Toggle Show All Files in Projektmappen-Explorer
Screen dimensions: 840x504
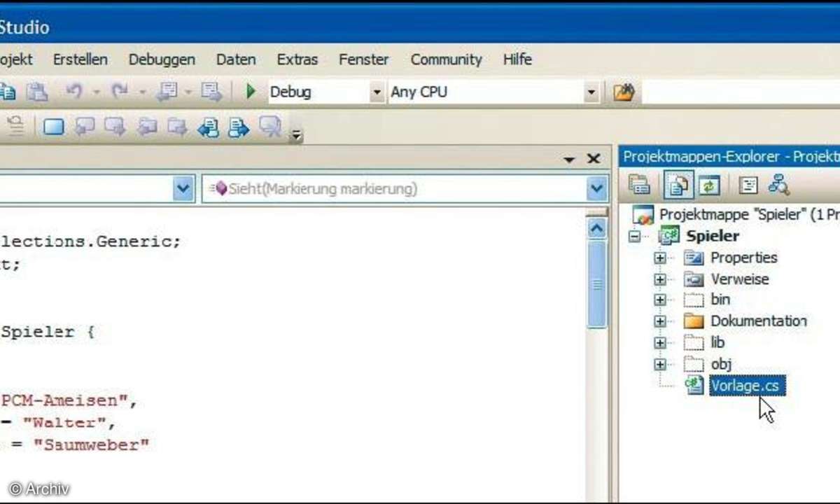[x=679, y=185]
